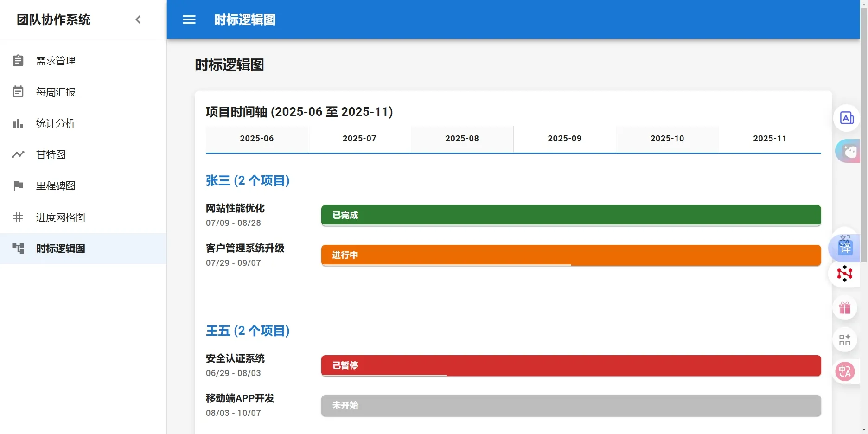This screenshot has width=868, height=434.
Task: Click the tree icon beside 时标逻辑图
Action: click(x=18, y=249)
